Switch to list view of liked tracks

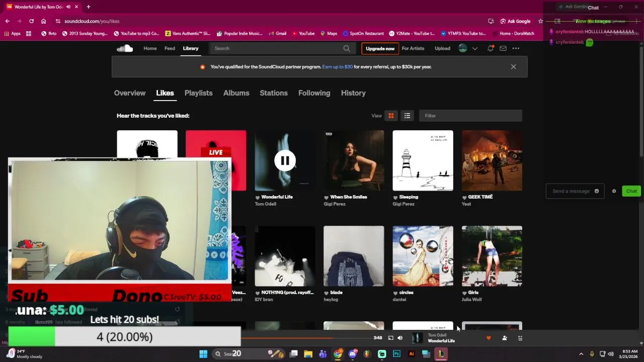pyautogui.click(x=407, y=116)
